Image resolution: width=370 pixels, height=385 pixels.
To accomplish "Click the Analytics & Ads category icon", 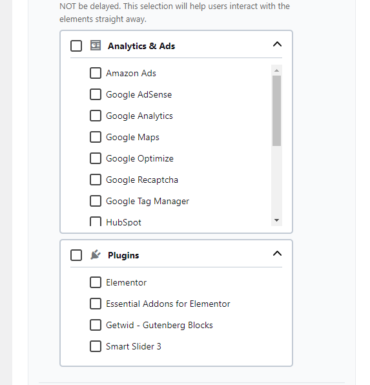I will pyautogui.click(x=96, y=45).
